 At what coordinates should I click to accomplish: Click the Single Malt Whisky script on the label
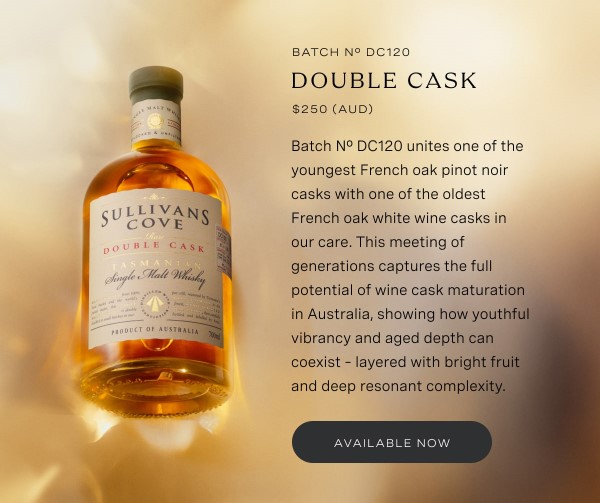click(155, 279)
